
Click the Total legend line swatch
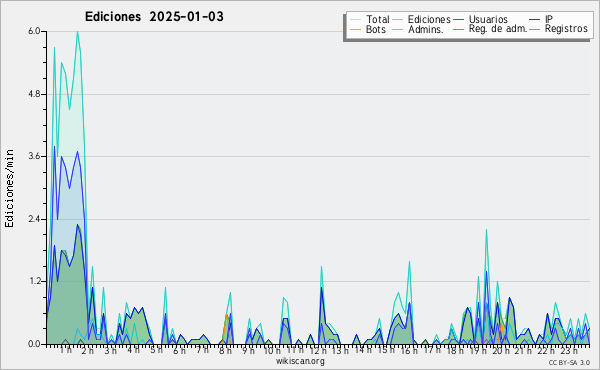[355, 20]
